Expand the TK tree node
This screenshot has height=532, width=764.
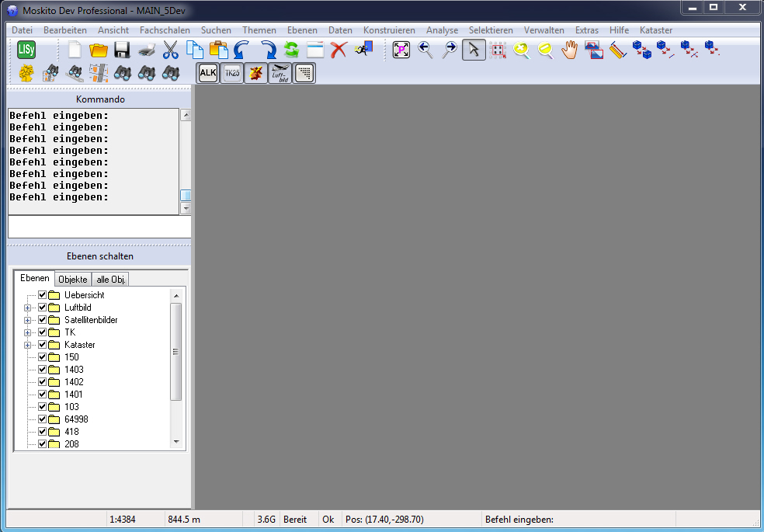point(27,332)
